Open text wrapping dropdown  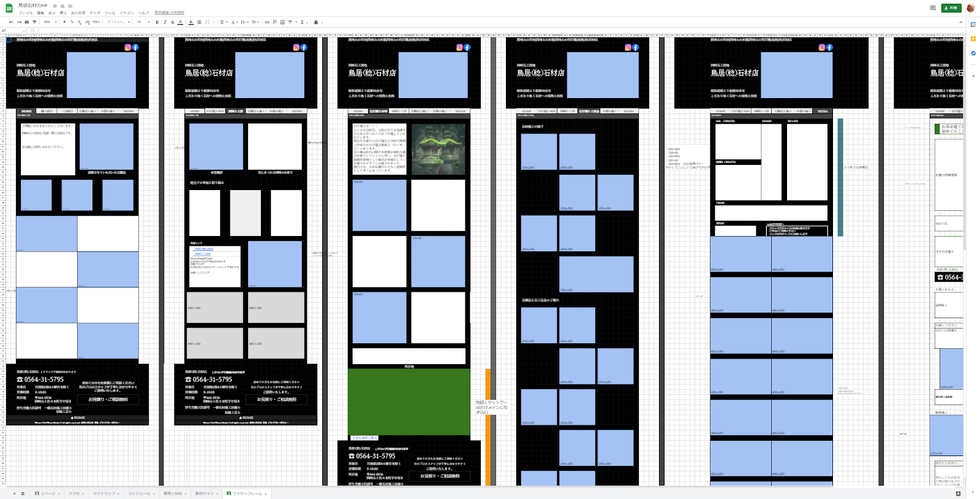pos(244,22)
